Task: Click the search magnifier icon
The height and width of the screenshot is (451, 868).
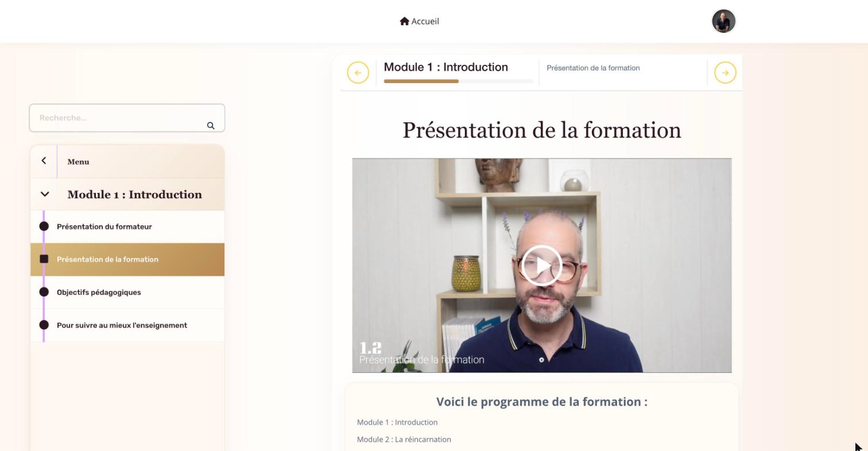Action: coord(211,125)
